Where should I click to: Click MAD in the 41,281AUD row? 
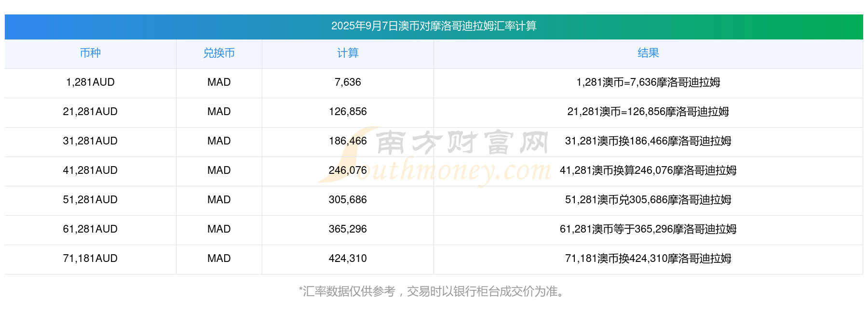pyautogui.click(x=219, y=170)
